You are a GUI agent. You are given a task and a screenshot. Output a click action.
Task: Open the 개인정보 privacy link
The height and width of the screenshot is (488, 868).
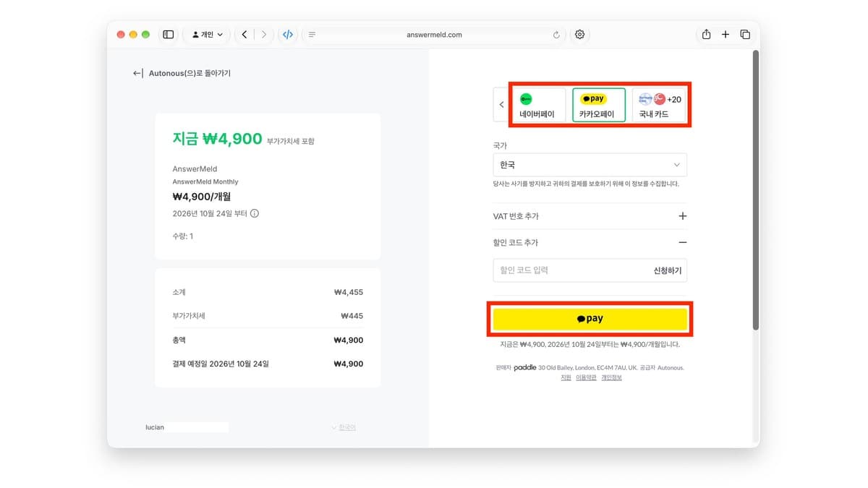611,377
